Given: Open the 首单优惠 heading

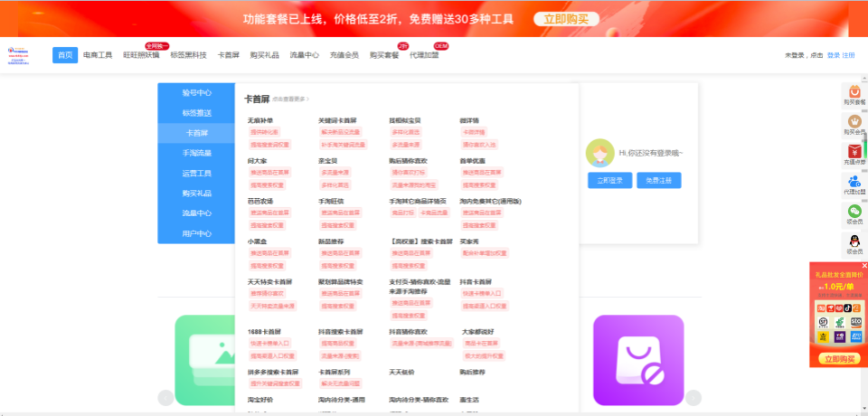Looking at the screenshot, I should (x=473, y=161).
